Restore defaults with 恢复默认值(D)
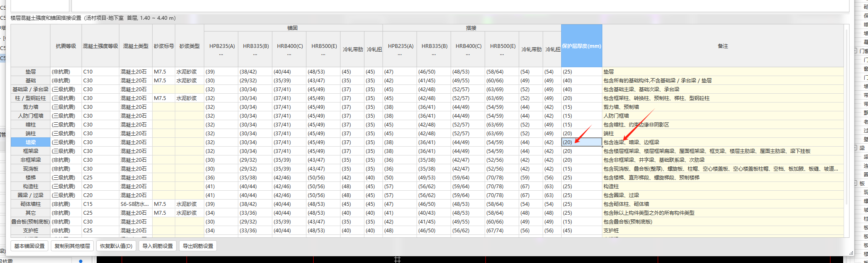The height and width of the screenshot is (263, 868). [x=116, y=246]
